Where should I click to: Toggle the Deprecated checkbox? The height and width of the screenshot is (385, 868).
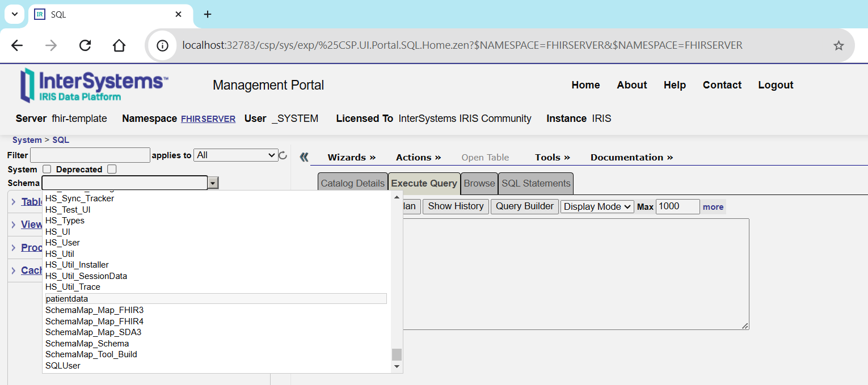pyautogui.click(x=112, y=169)
